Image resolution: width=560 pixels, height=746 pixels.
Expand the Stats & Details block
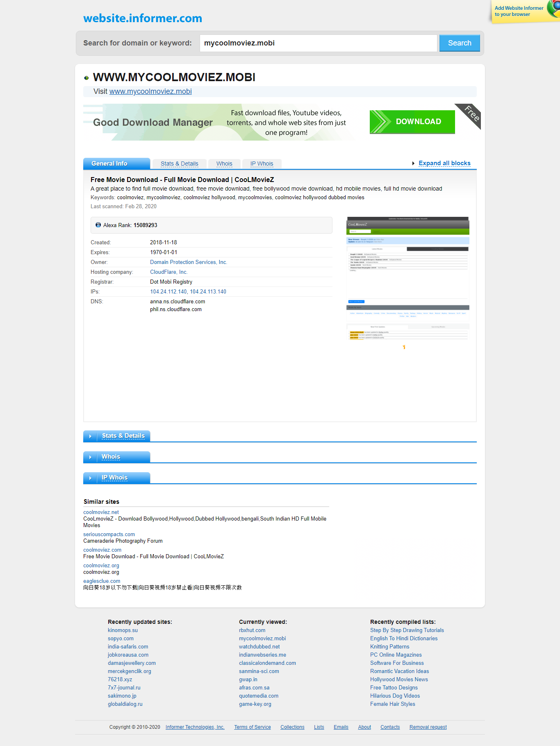pyautogui.click(x=123, y=436)
